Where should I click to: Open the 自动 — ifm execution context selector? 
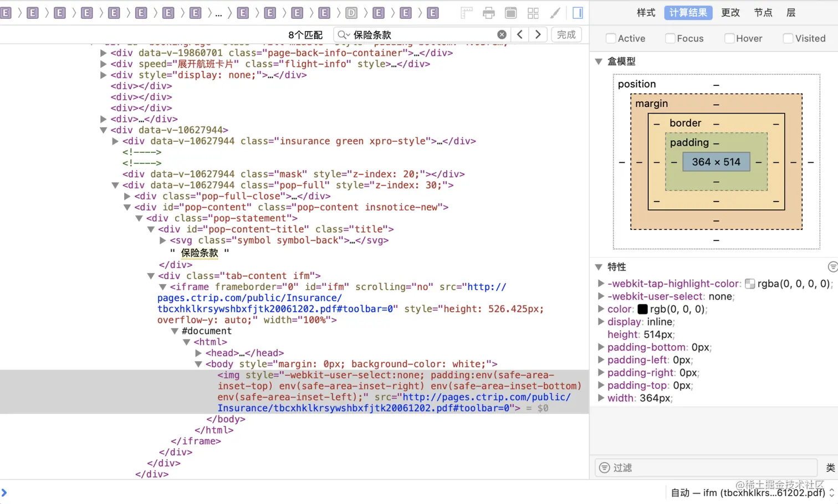coord(752,492)
